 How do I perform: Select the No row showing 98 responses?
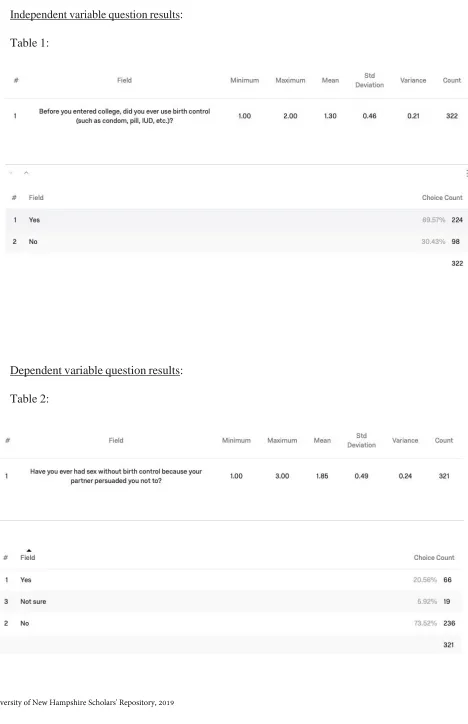[236, 241]
